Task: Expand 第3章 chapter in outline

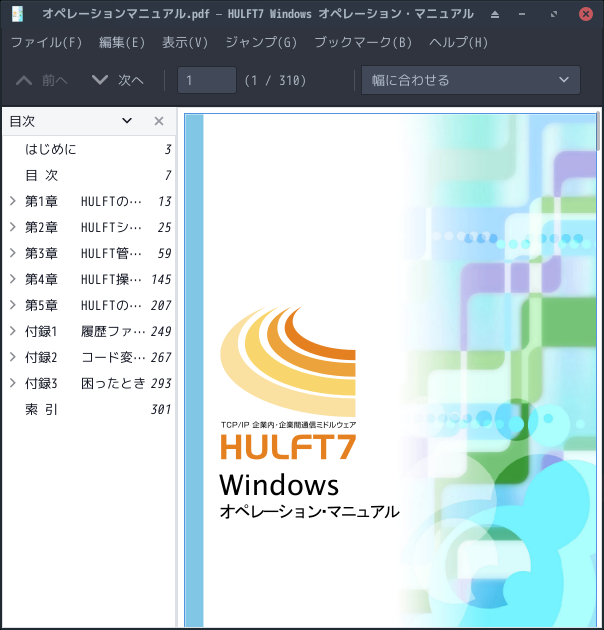Action: tap(13, 253)
